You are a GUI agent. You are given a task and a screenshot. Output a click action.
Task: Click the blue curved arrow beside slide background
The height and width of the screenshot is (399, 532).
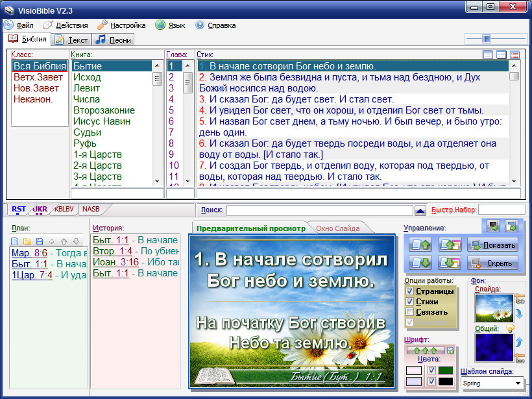pos(520,314)
